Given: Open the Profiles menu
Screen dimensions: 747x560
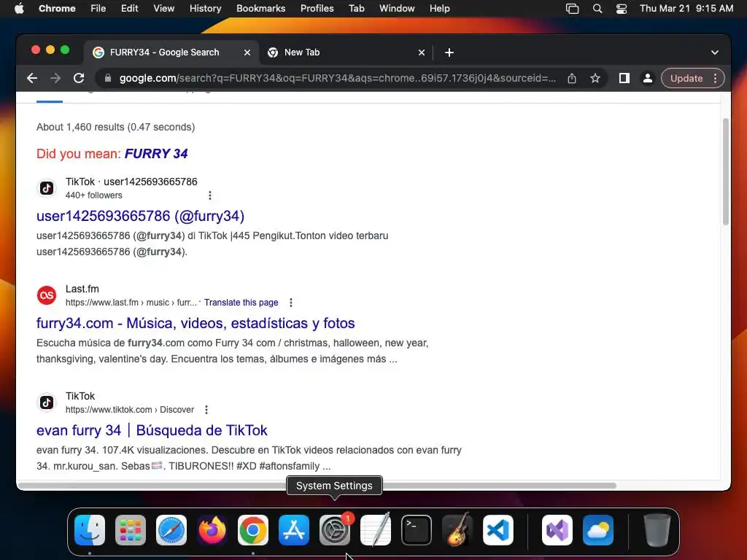Looking at the screenshot, I should pyautogui.click(x=317, y=9).
